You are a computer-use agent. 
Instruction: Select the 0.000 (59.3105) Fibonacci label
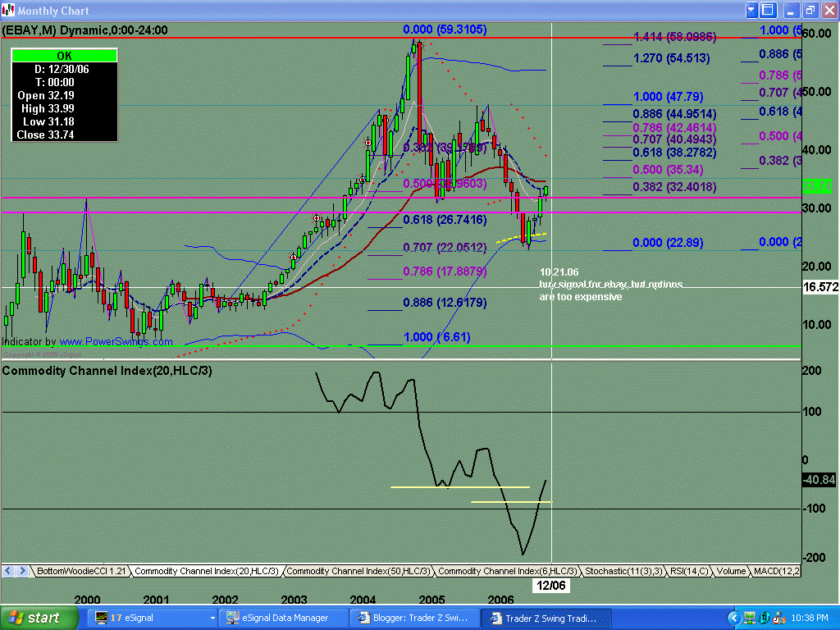[x=445, y=30]
